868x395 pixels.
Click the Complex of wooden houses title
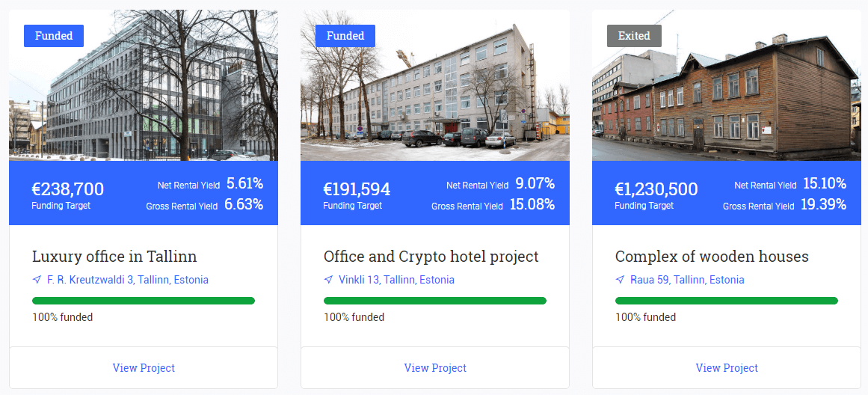712,257
